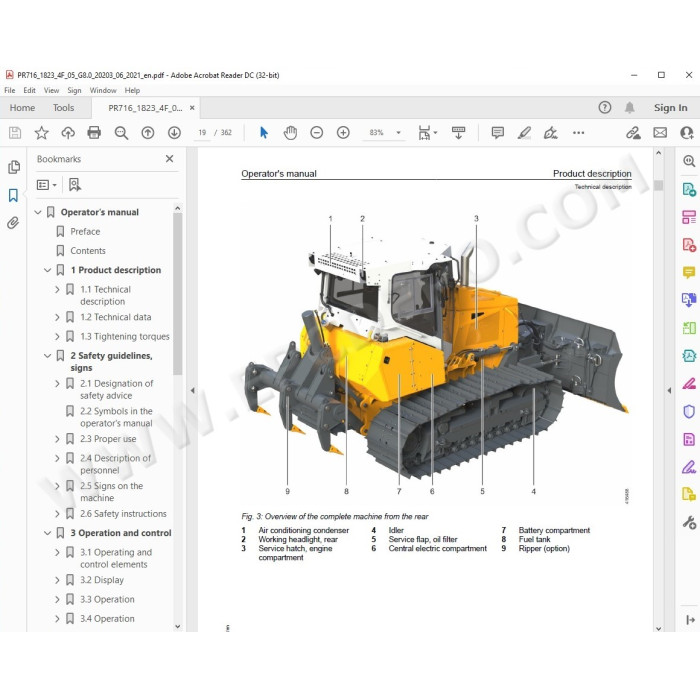Click the document vertical scrollbar thumb
Viewport: 700px width, 700px height.
pyautogui.click(x=658, y=185)
